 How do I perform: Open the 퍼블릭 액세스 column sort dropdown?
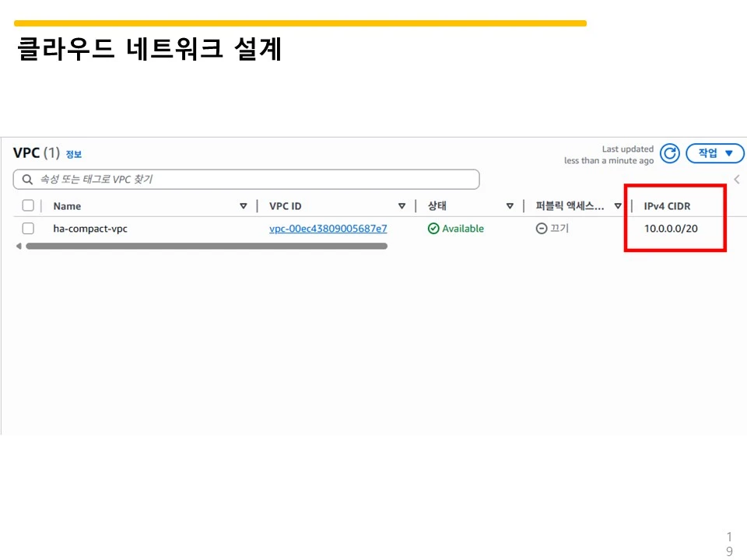[x=618, y=206]
